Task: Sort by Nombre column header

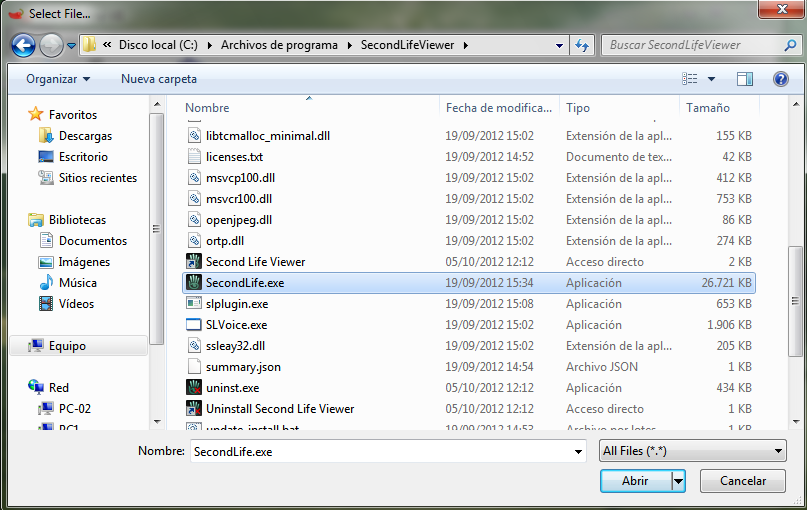Action: tap(207, 108)
